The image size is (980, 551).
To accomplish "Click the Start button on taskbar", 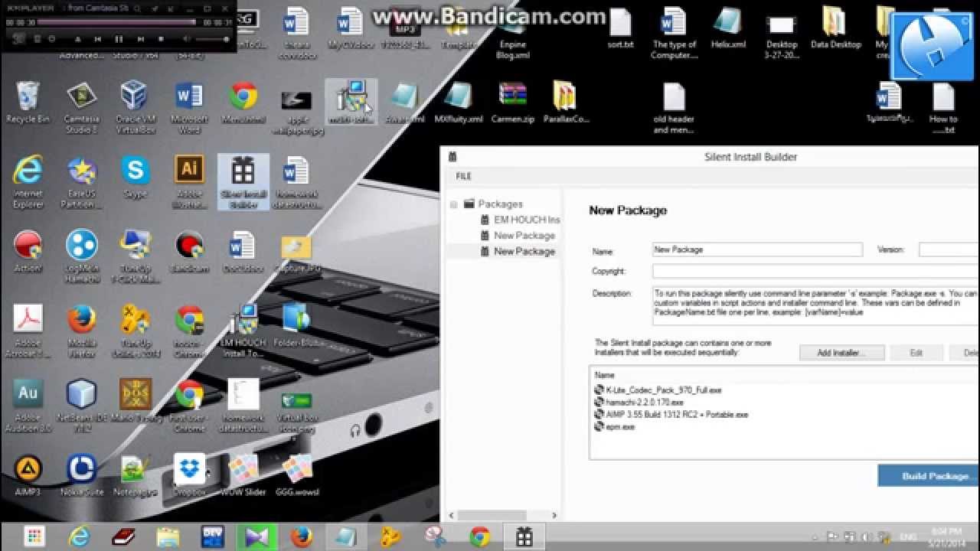I will 34,536.
